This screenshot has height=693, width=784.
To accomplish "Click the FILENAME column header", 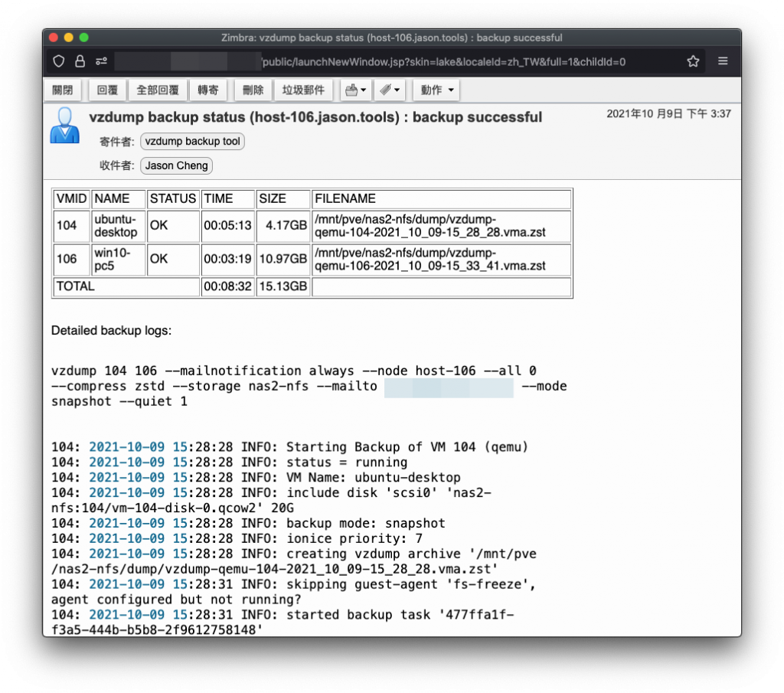I will click(441, 198).
